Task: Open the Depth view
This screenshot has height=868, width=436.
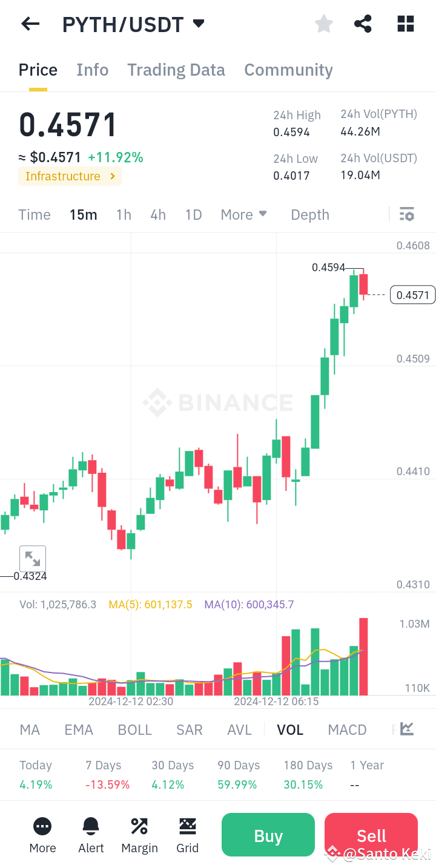Action: (309, 214)
